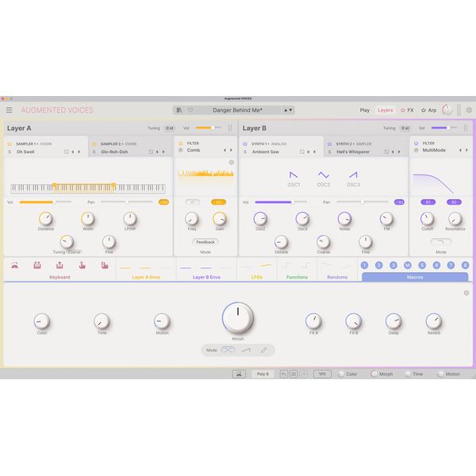The height and width of the screenshot is (476, 476).
Task: Choose the ramp Morph mode icon
Action: click(246, 351)
